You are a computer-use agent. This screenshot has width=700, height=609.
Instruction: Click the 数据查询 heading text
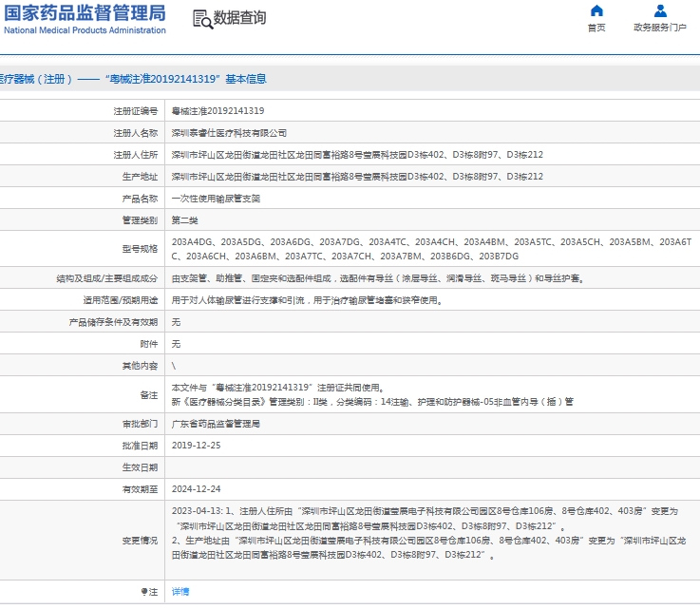239,18
